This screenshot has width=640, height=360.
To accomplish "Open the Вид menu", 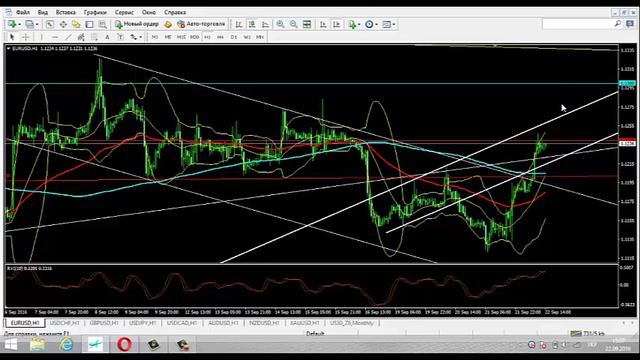I will [x=43, y=12].
